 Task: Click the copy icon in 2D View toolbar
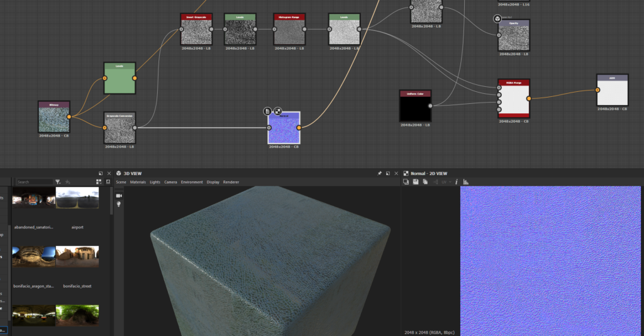(x=425, y=182)
